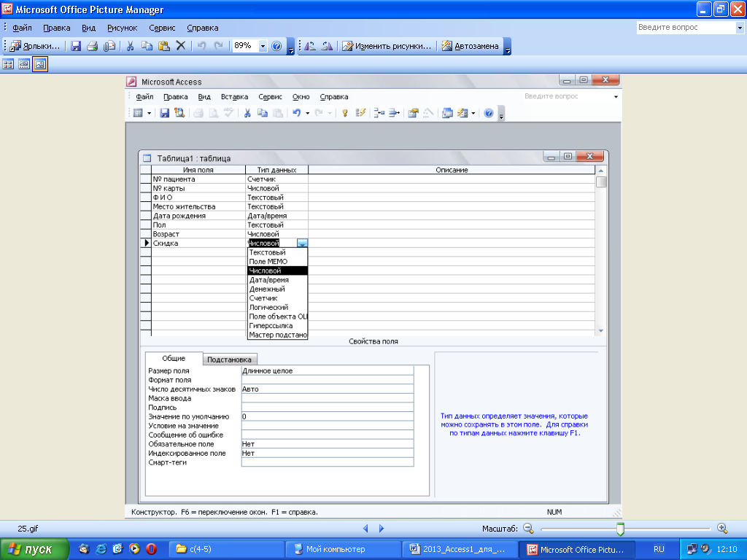Click Access toolbar Save floppy icon
This screenshot has height=560, width=747.
(164, 113)
